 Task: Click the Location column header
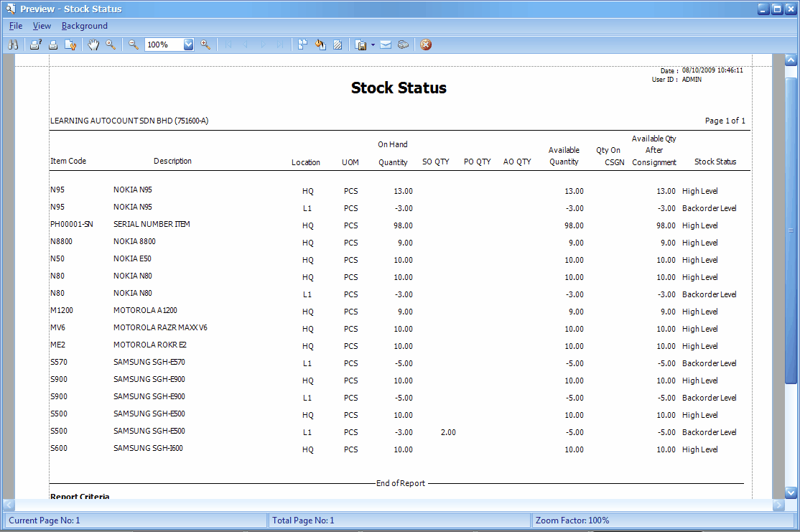pyautogui.click(x=306, y=163)
